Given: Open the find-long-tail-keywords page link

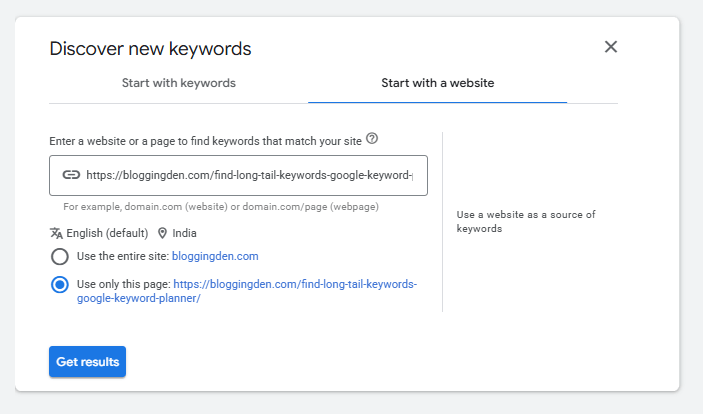Looking at the screenshot, I should pyautogui.click(x=247, y=291).
